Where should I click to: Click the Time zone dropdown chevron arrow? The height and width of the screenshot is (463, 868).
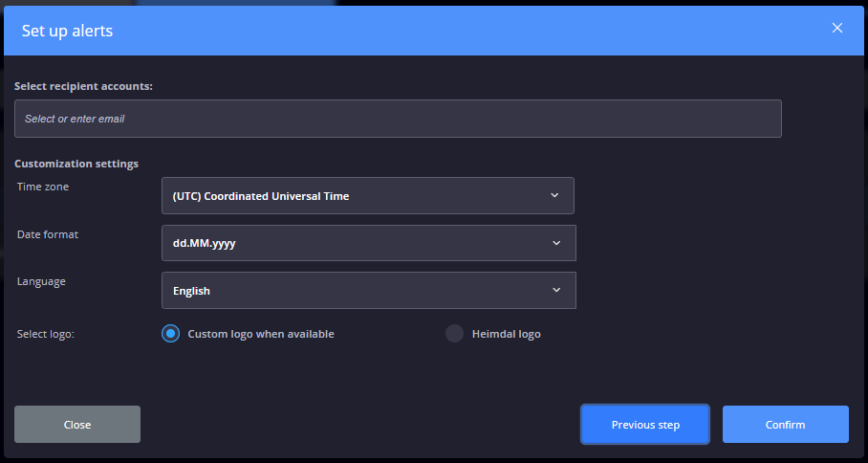coord(554,195)
